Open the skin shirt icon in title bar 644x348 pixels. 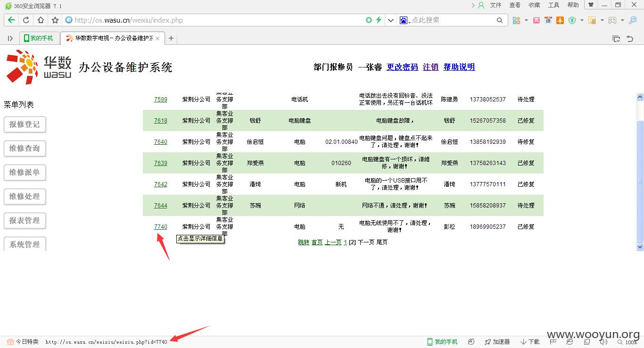(591, 5)
